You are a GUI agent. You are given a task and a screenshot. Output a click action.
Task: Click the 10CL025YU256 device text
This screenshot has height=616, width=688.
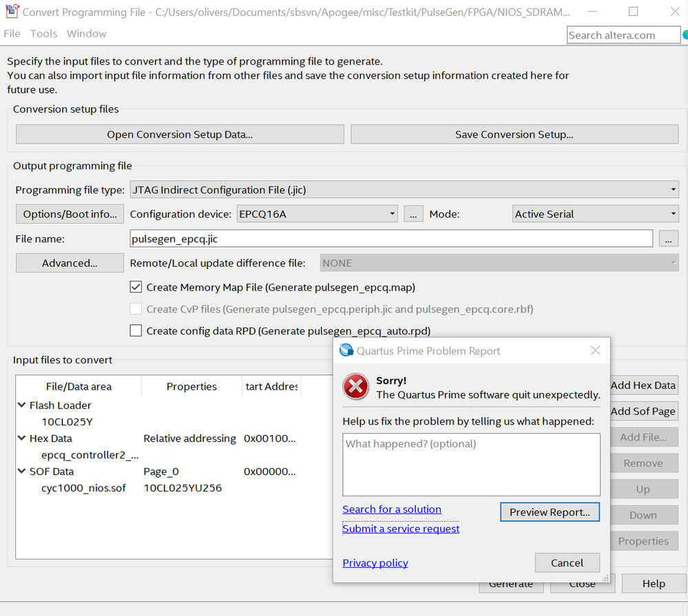(183, 488)
